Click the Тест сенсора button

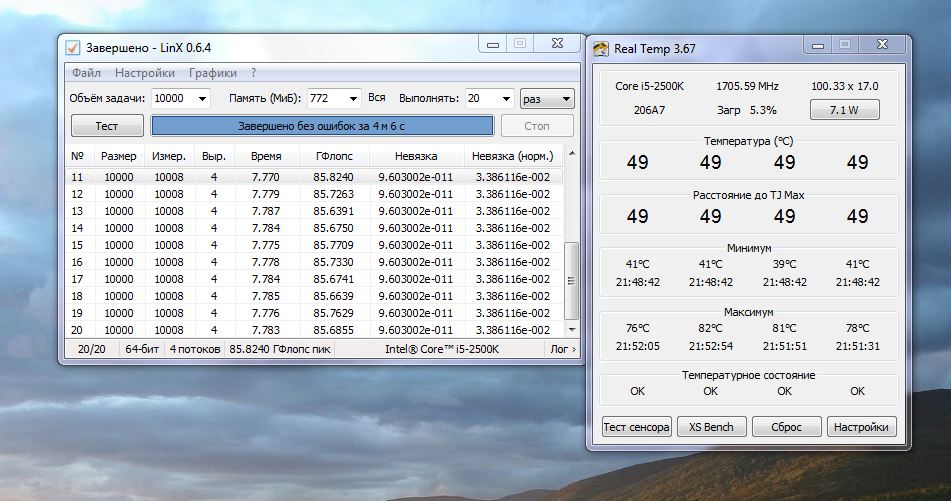(x=636, y=427)
